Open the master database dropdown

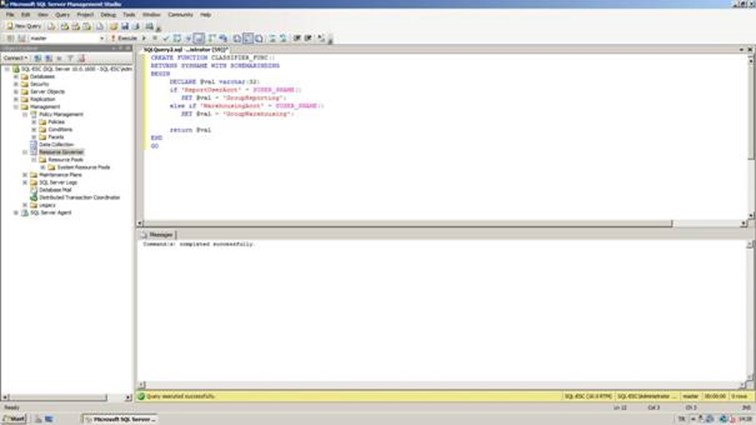point(66,38)
